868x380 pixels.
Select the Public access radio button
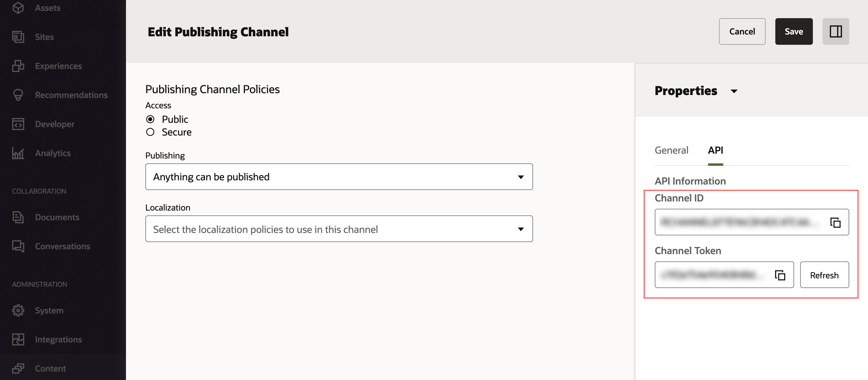[150, 119]
